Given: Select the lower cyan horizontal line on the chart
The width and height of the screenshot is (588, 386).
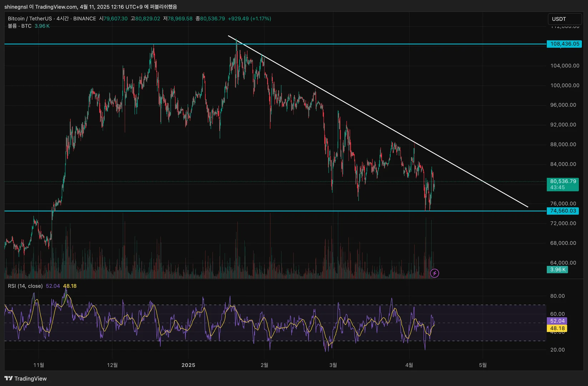Looking at the screenshot, I should pos(275,211).
